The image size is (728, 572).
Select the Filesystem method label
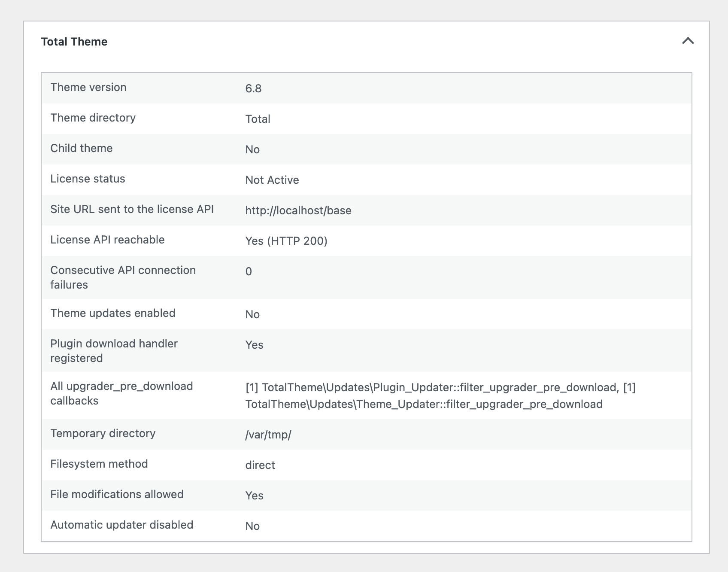pyautogui.click(x=99, y=464)
